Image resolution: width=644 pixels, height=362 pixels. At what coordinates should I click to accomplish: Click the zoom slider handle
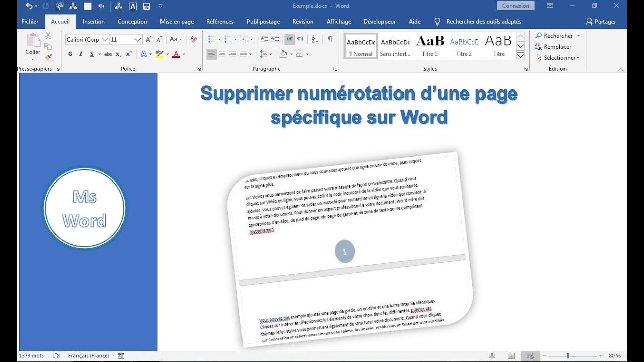point(568,356)
